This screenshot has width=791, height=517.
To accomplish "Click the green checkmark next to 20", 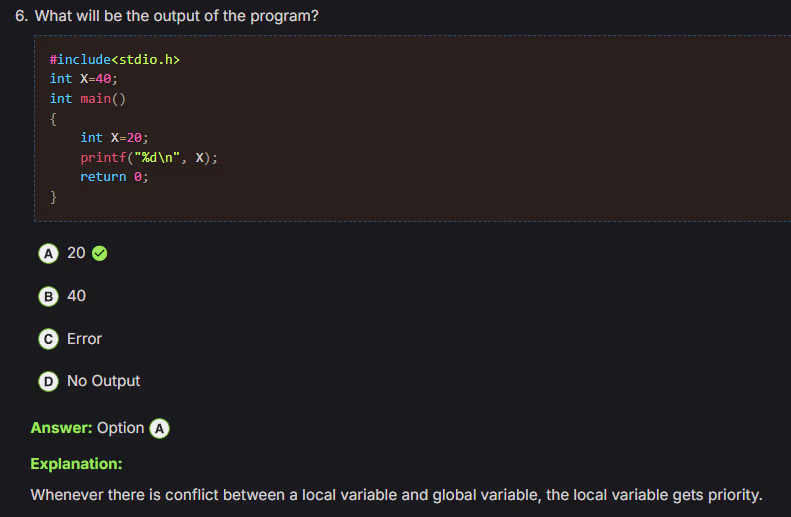I will click(99, 253).
